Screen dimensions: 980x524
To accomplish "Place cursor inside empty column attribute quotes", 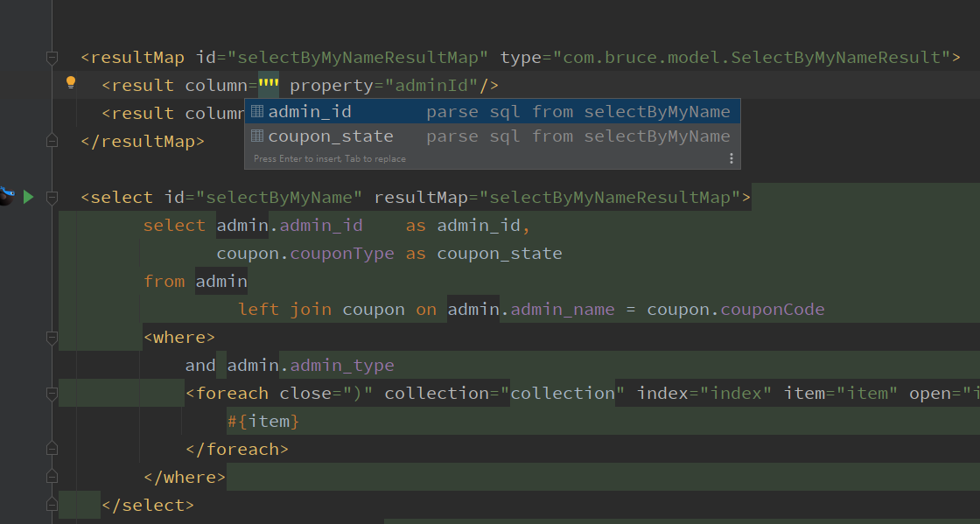I will coord(269,86).
